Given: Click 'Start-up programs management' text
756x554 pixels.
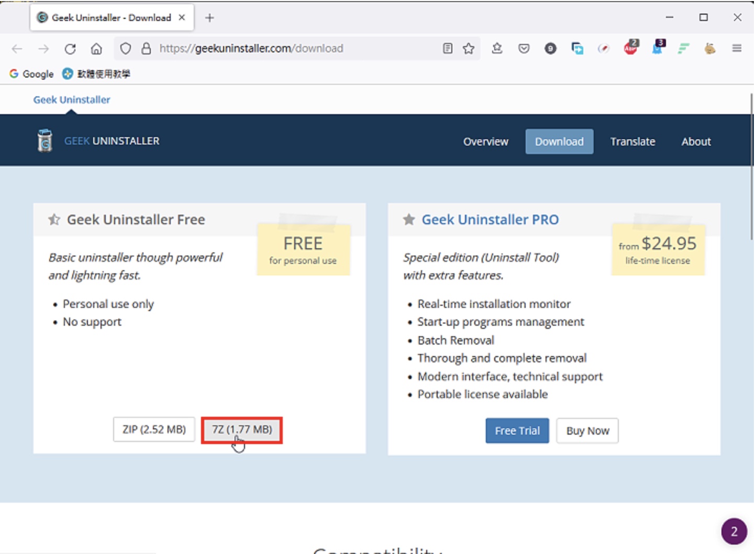Looking at the screenshot, I should [x=501, y=322].
